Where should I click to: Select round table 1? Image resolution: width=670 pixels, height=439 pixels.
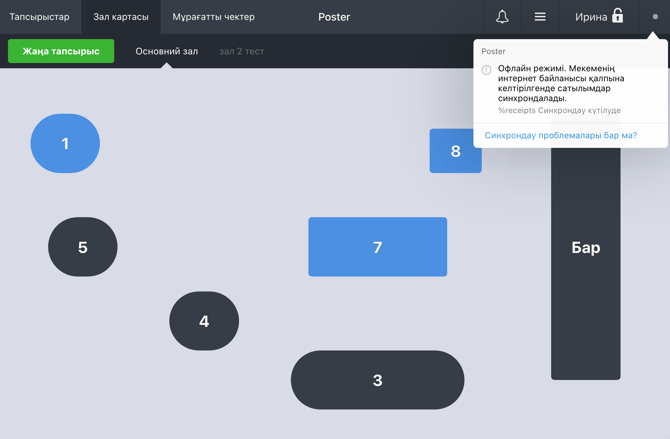65,143
